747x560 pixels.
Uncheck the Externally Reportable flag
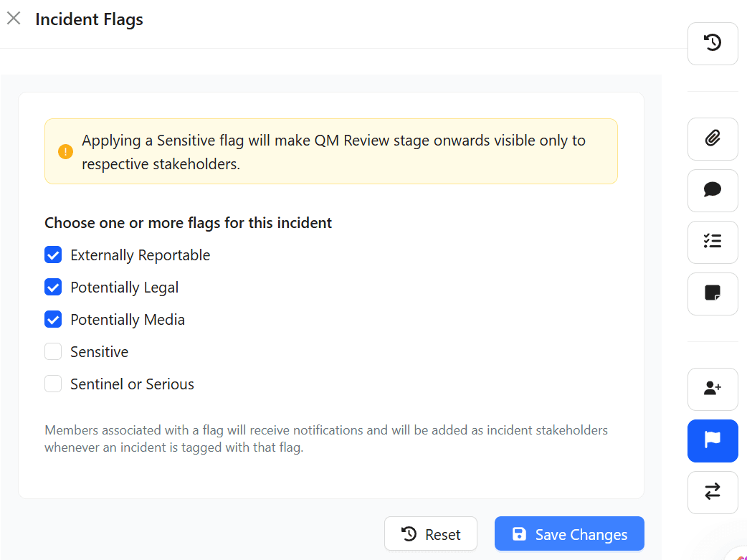pos(53,255)
